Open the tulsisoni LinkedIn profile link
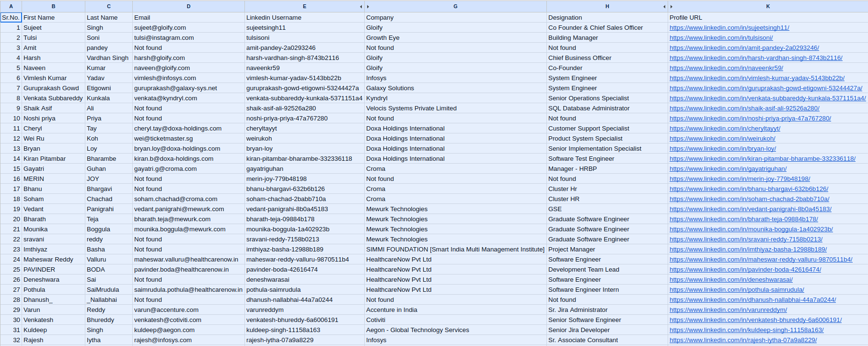This screenshot has height=346, width=868. [721, 38]
